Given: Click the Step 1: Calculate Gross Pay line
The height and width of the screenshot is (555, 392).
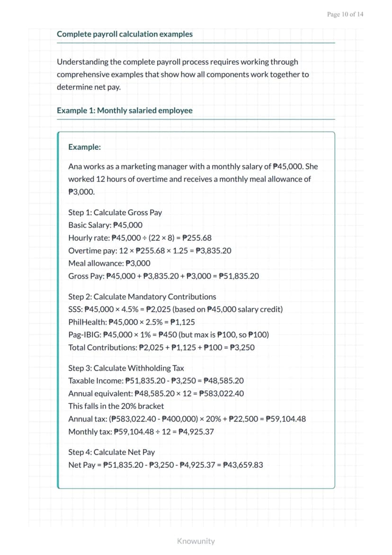Looking at the screenshot, I should (x=115, y=212).
